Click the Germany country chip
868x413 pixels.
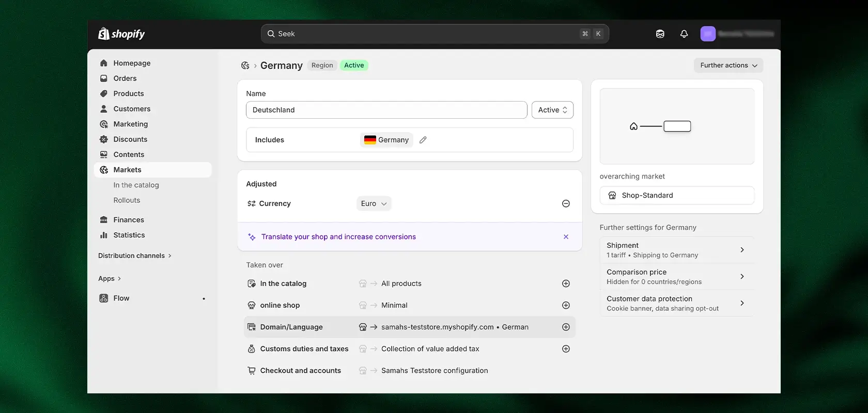(x=386, y=140)
